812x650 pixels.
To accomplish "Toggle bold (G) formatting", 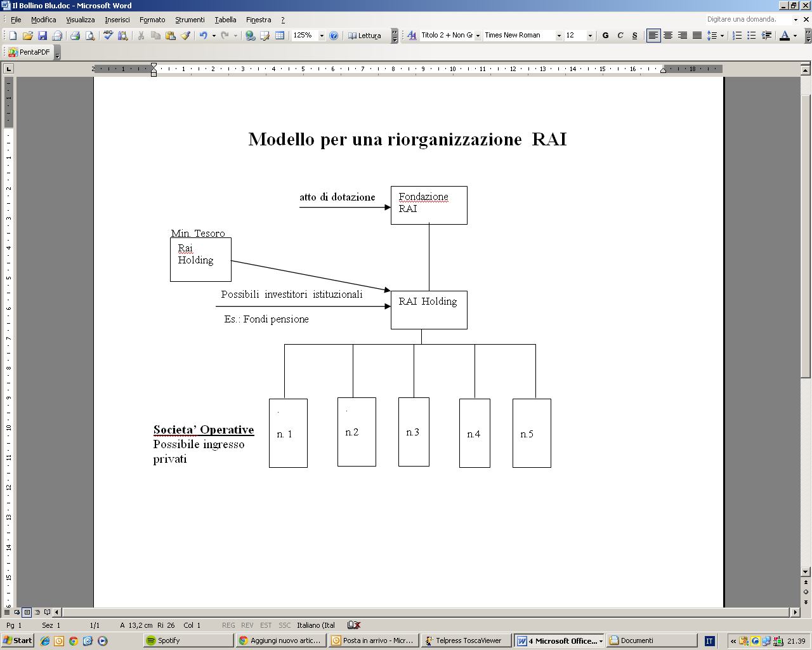I will 605,36.
